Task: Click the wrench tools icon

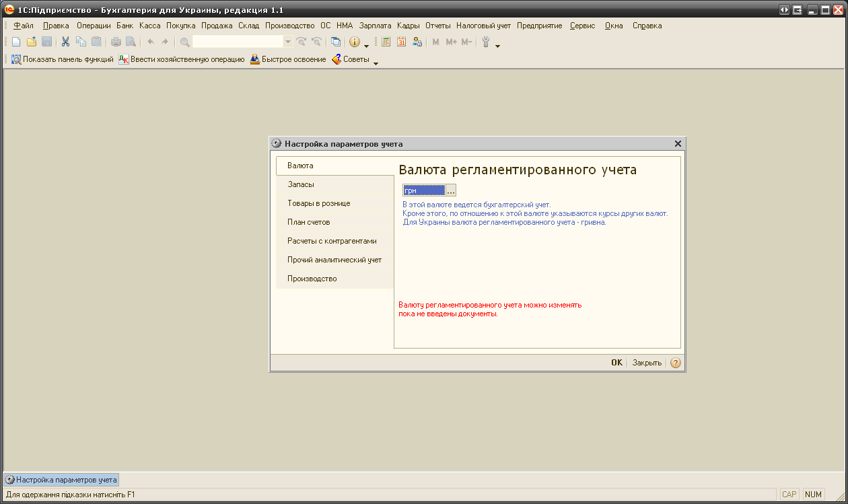Action: pyautogui.click(x=485, y=42)
